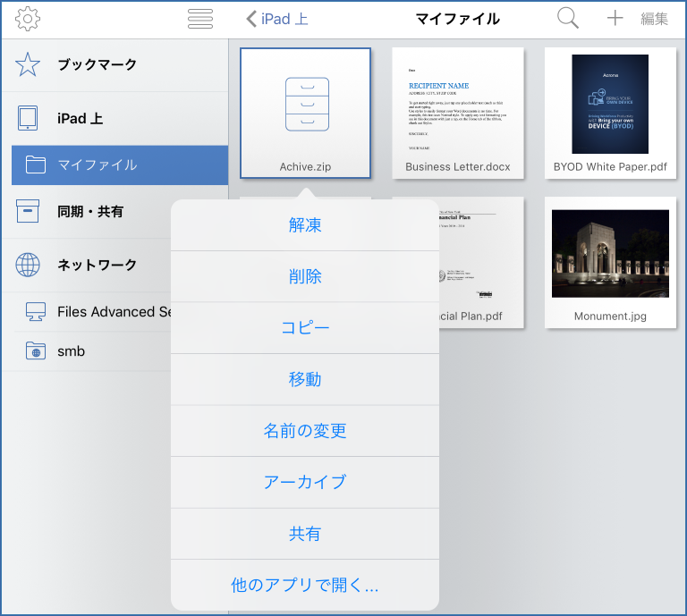
Task: Tap the smb network folder icon
Action: [x=36, y=351]
